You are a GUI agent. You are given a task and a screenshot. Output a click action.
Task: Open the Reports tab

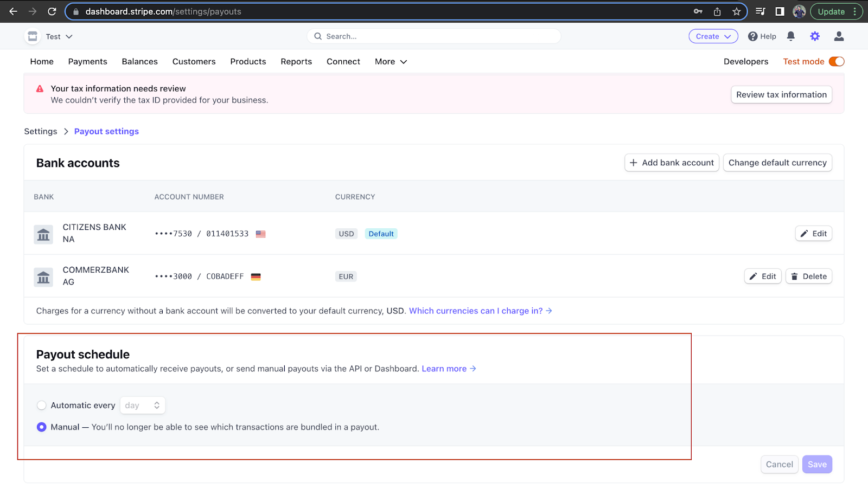coord(296,62)
